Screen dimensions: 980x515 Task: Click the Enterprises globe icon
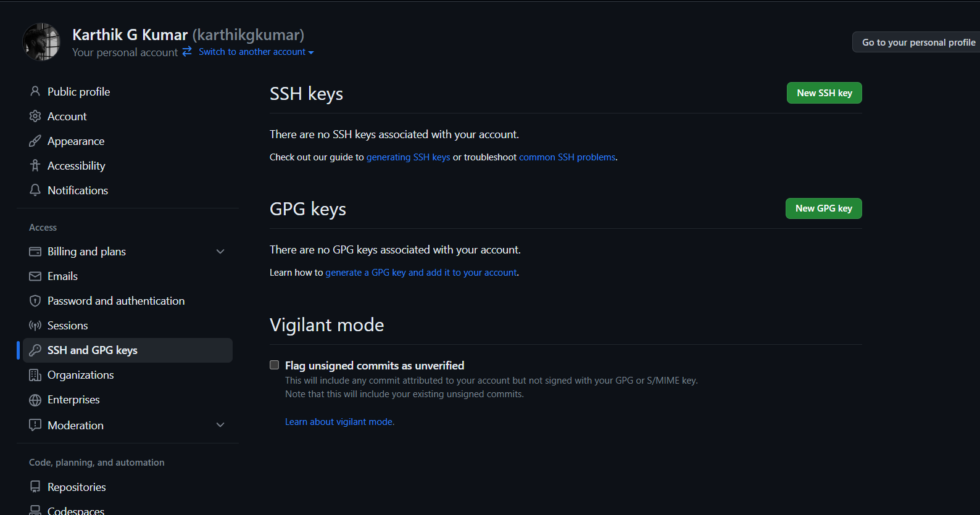pos(35,400)
